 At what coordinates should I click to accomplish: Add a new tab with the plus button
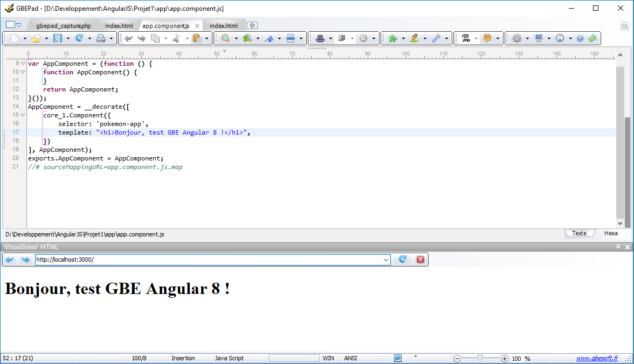click(x=252, y=25)
